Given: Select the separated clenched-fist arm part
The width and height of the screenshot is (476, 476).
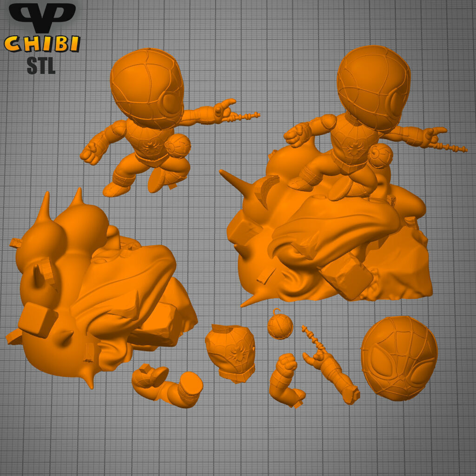Looking at the screenshot, I should (286, 380).
